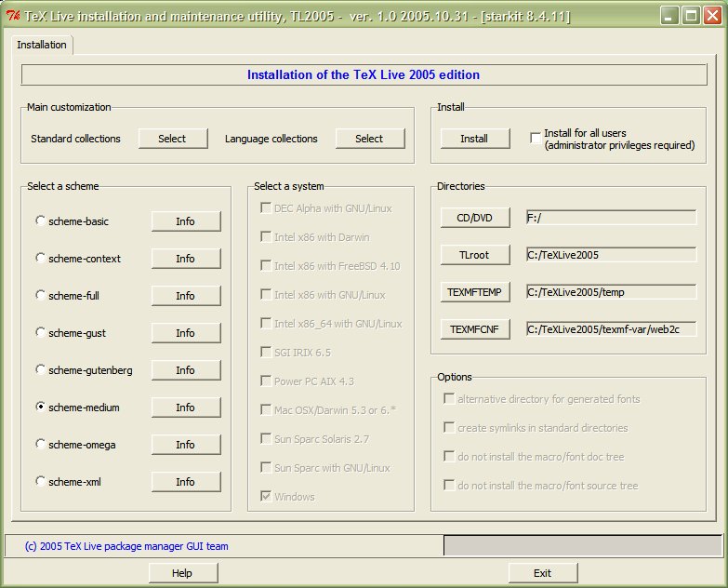Show Info for scheme-context
This screenshot has height=588, width=728.
[x=186, y=259]
